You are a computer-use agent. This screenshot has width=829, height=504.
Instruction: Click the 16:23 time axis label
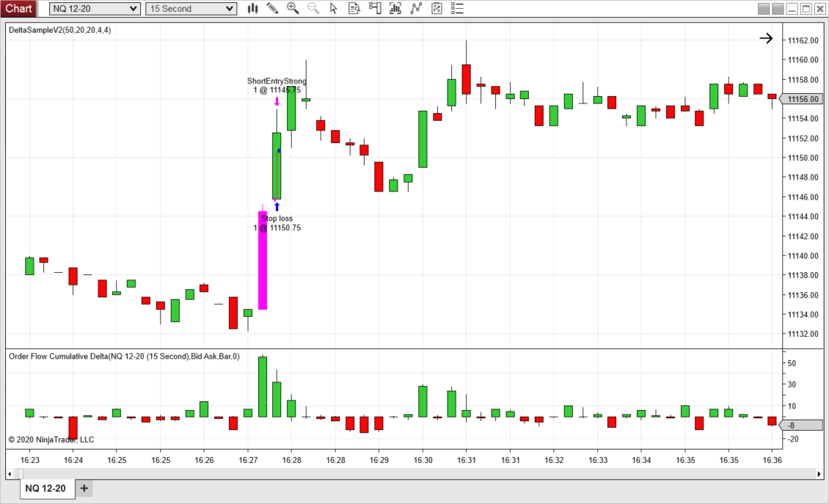point(29,460)
